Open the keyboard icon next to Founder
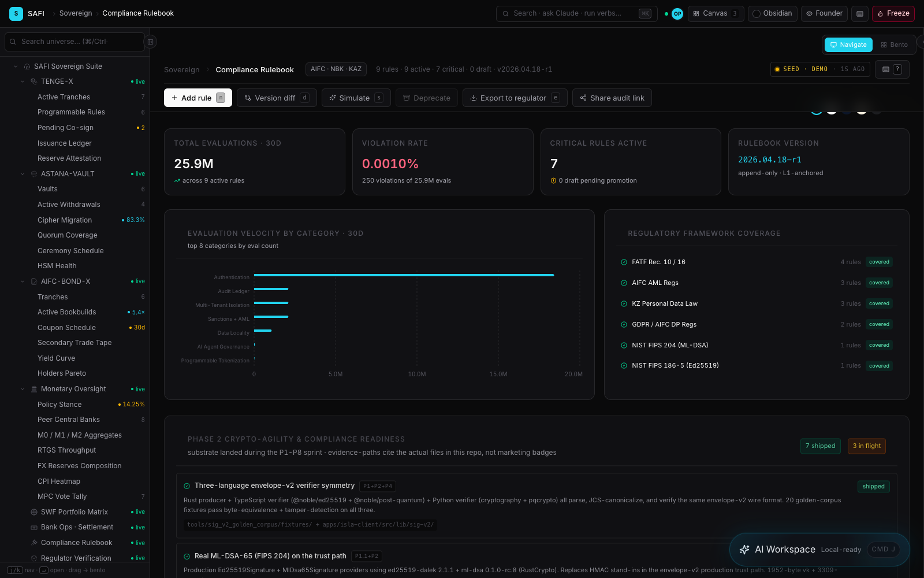924x578 pixels. pos(860,13)
